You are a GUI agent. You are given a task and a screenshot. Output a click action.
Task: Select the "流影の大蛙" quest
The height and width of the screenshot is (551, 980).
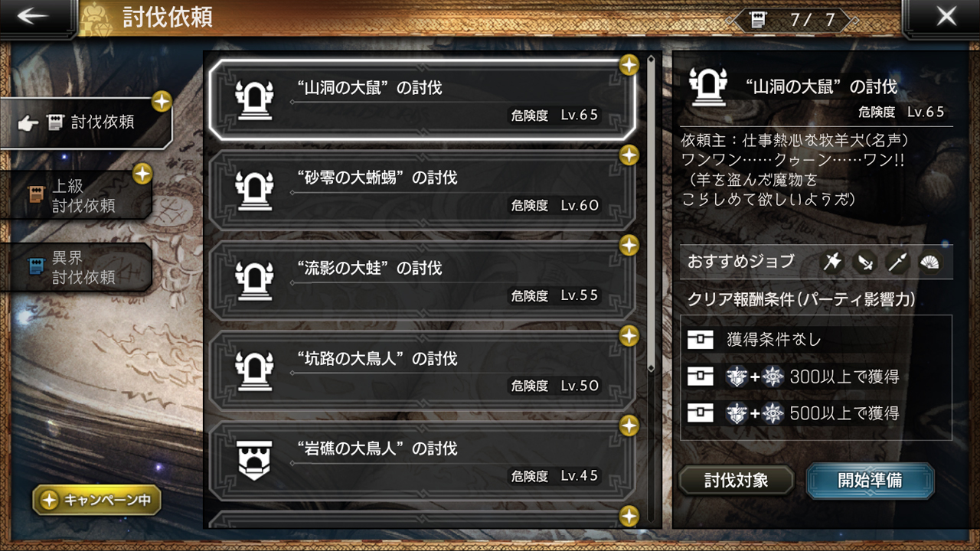tap(423, 281)
